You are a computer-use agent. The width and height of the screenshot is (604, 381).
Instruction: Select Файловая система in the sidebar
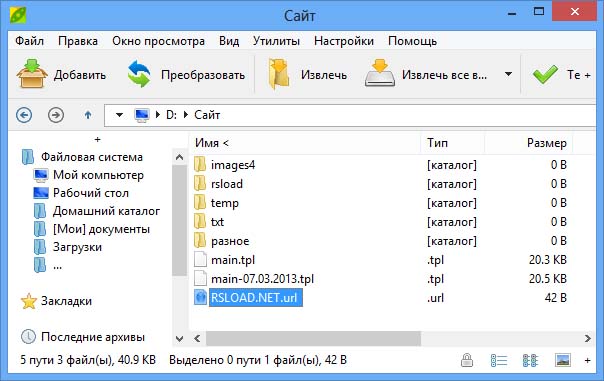92,157
